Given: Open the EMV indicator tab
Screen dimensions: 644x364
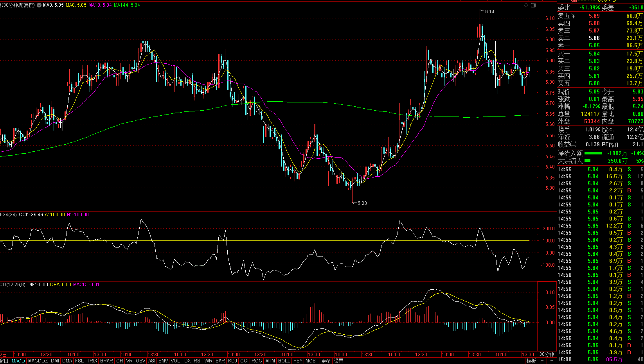Looking at the screenshot, I should [163, 361].
